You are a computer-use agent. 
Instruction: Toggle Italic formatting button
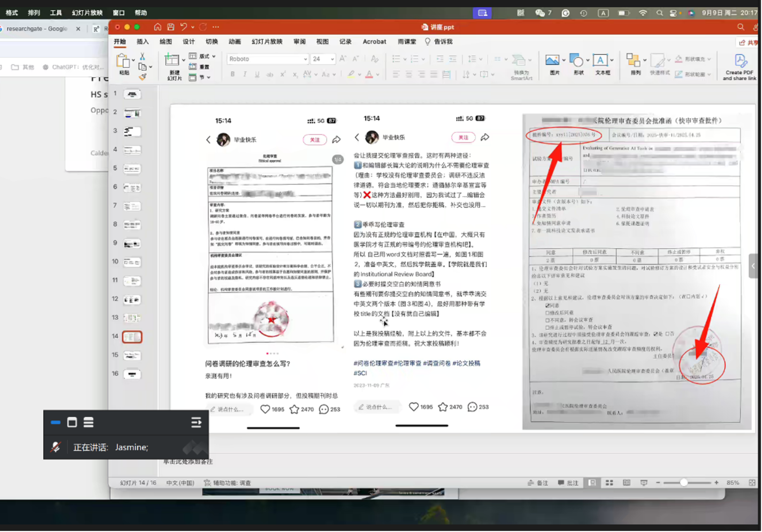point(245,74)
